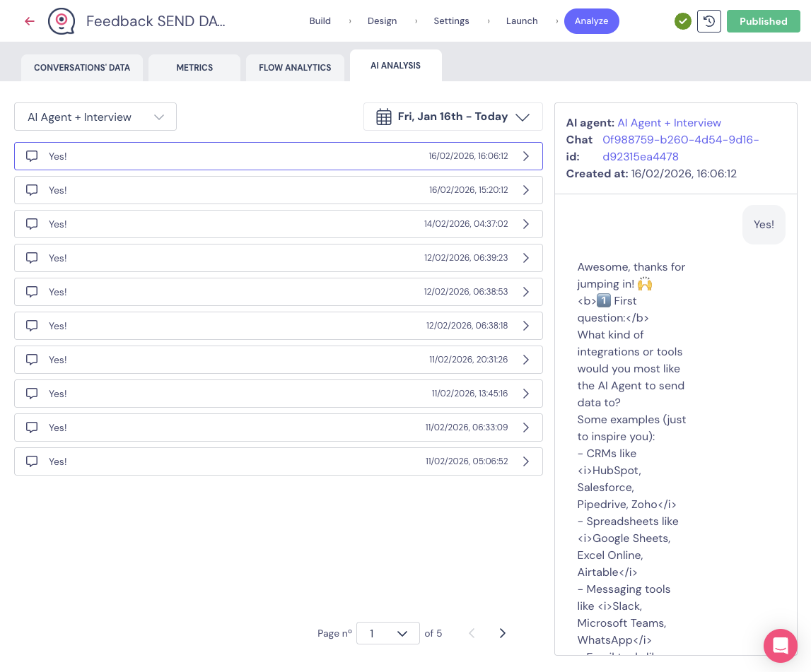Open the version history clock icon
This screenshot has width=811, height=672.
point(709,21)
